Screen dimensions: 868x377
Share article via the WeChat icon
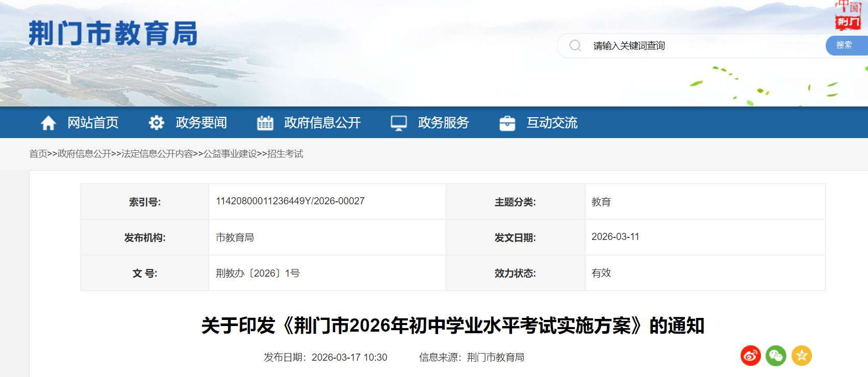point(776,356)
